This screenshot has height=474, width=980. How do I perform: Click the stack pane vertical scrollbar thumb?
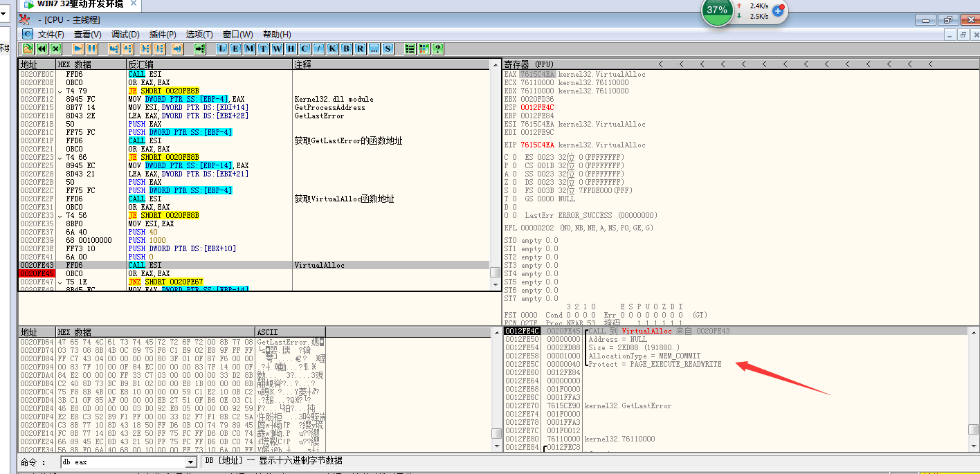(973, 430)
